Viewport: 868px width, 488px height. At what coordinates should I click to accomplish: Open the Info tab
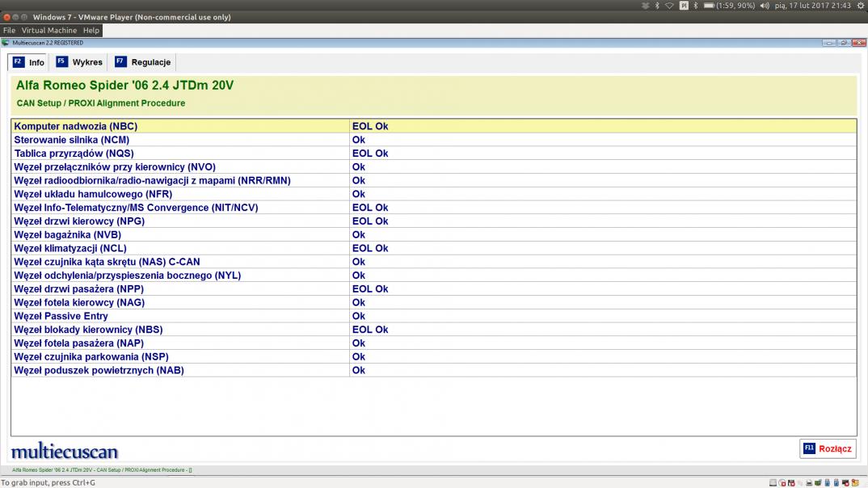click(x=28, y=62)
